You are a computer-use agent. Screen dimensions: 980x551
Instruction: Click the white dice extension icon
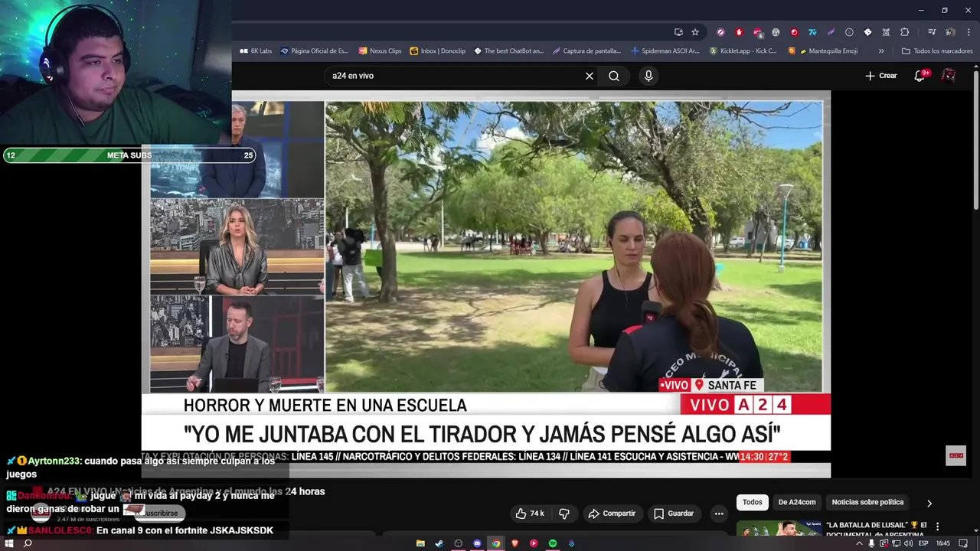click(x=867, y=32)
